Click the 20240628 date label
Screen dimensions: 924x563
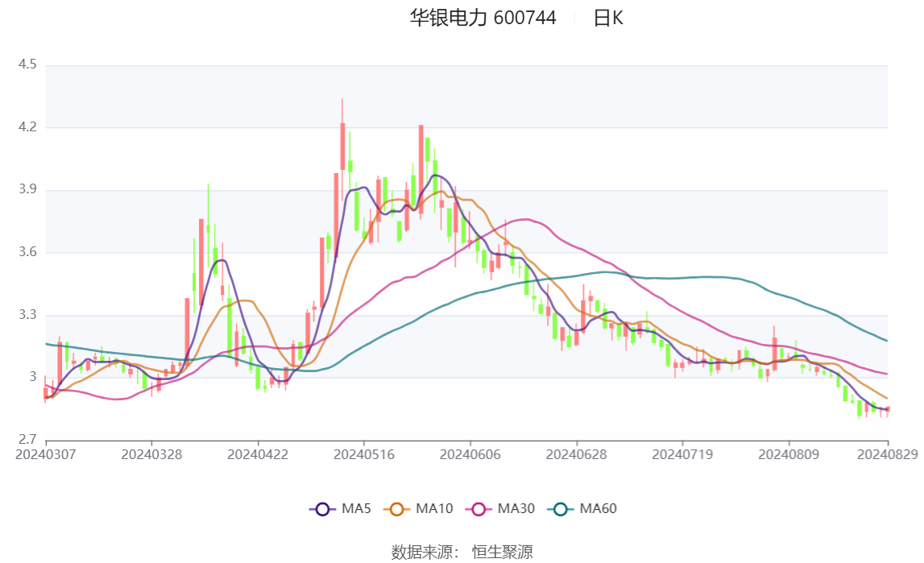click(576, 454)
